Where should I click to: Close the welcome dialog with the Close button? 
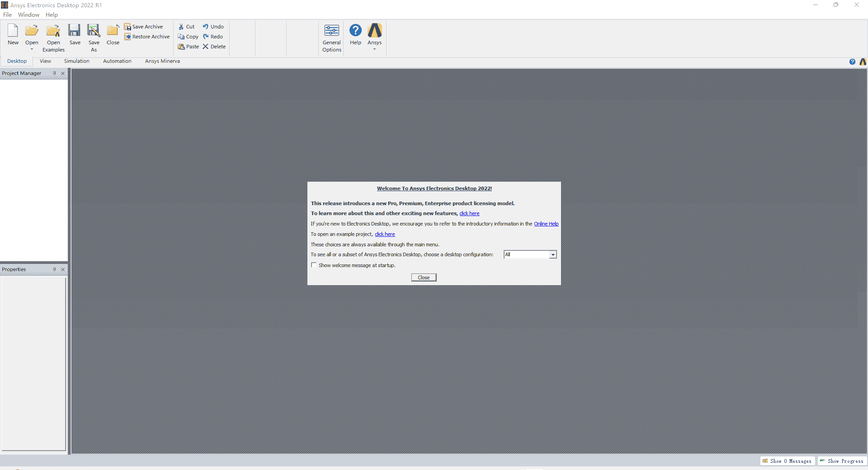coord(423,277)
